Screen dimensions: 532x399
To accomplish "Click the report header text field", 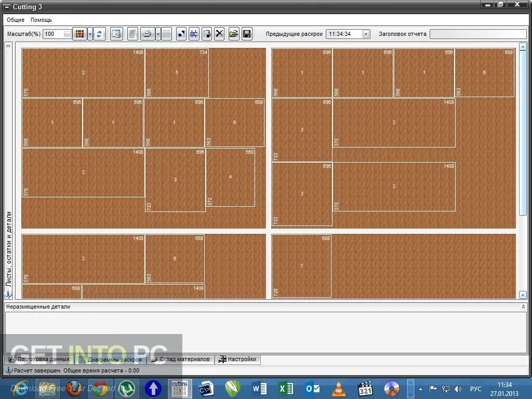I will (x=478, y=34).
